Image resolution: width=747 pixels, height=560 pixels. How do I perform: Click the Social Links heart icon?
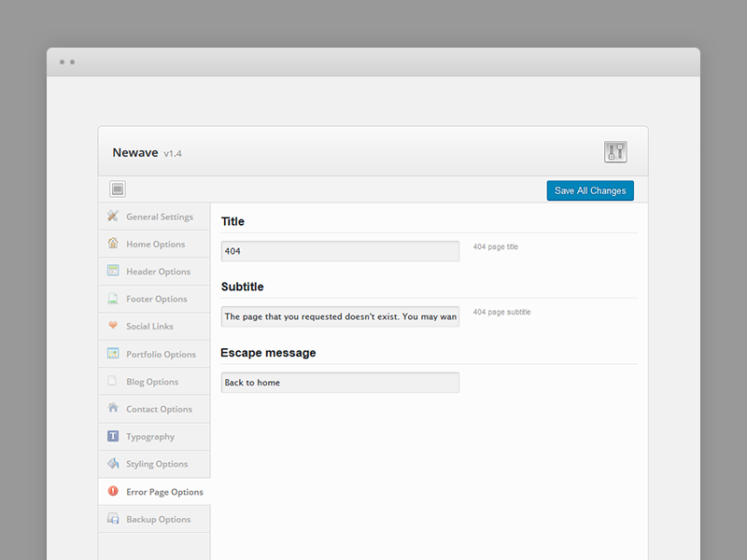click(x=113, y=325)
